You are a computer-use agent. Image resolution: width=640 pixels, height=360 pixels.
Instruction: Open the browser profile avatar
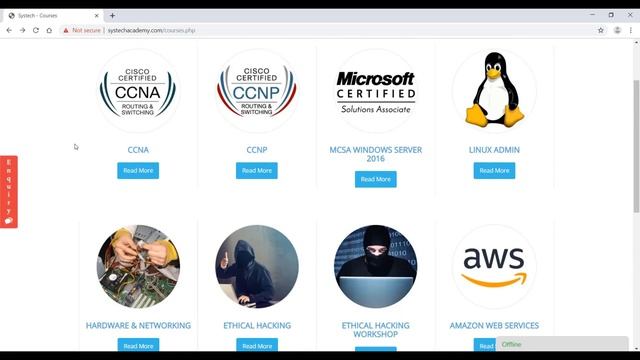pos(617,30)
